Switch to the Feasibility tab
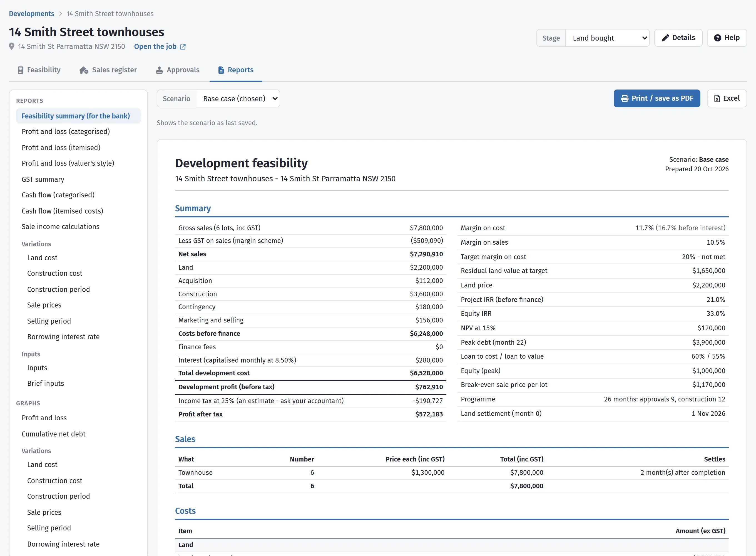The image size is (756, 556). [x=39, y=70]
